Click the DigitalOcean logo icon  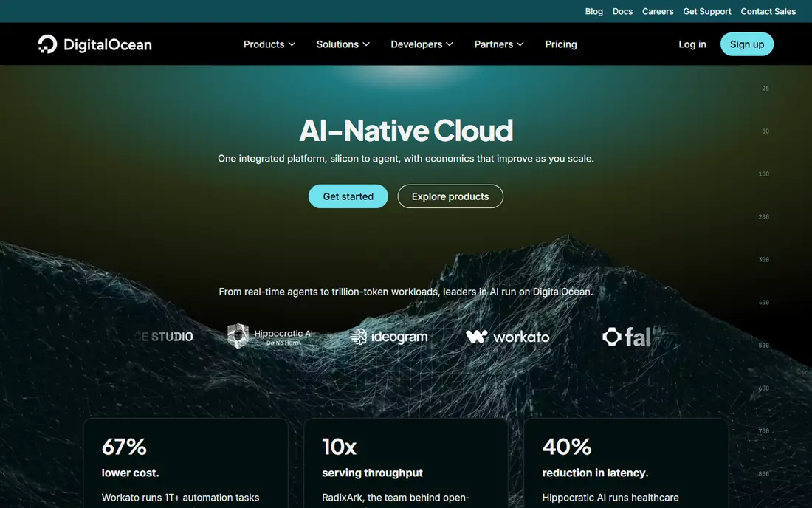[47, 44]
